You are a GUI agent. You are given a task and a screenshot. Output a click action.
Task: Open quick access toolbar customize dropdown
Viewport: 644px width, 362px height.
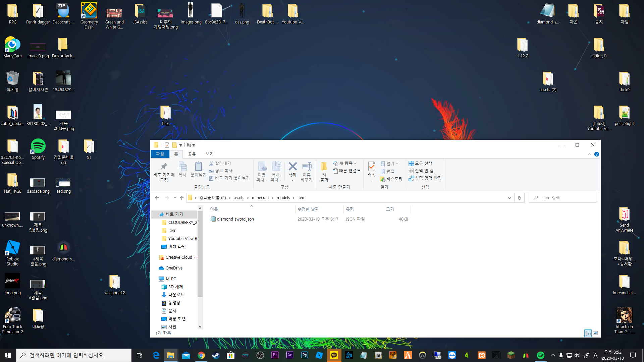tap(180, 145)
